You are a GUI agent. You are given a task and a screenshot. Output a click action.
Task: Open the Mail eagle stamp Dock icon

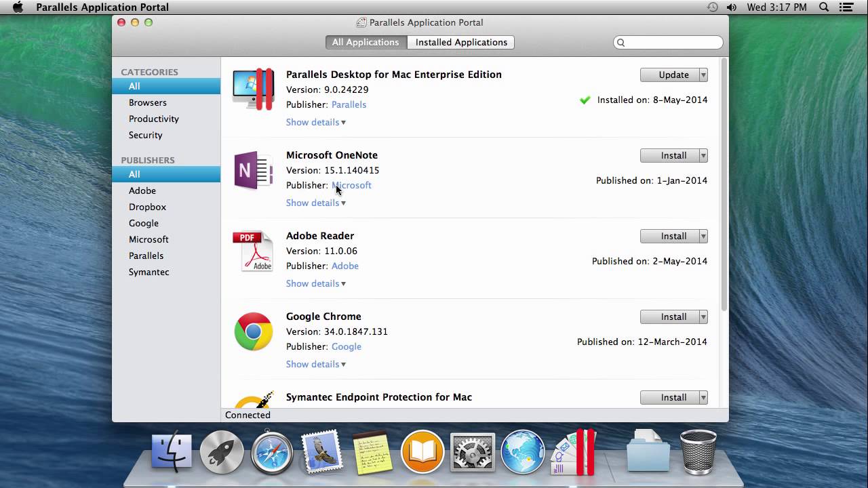point(322,451)
